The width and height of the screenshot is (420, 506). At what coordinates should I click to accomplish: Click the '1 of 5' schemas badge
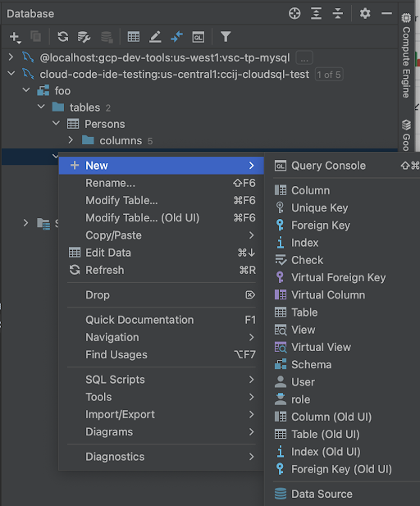pyautogui.click(x=329, y=75)
